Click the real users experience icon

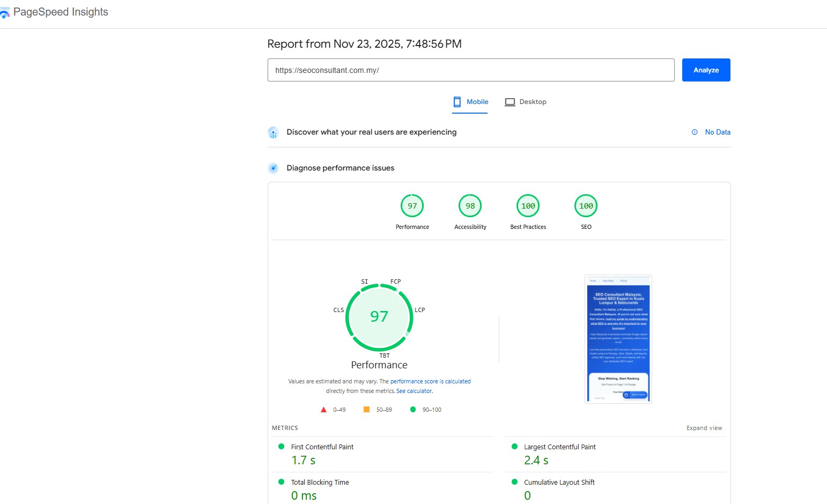coord(273,132)
